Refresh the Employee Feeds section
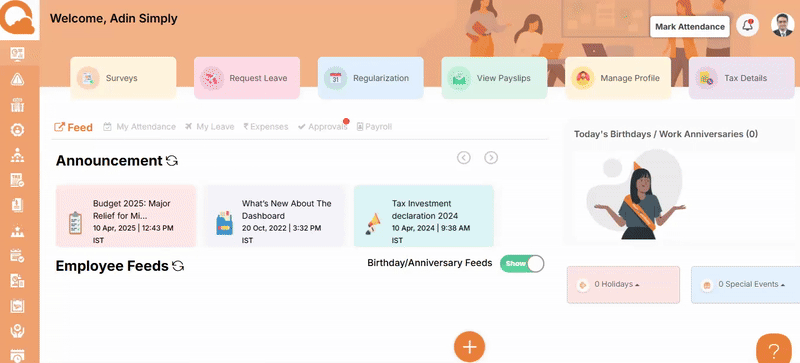Screen dimensions: 800x363 [x=178, y=266]
